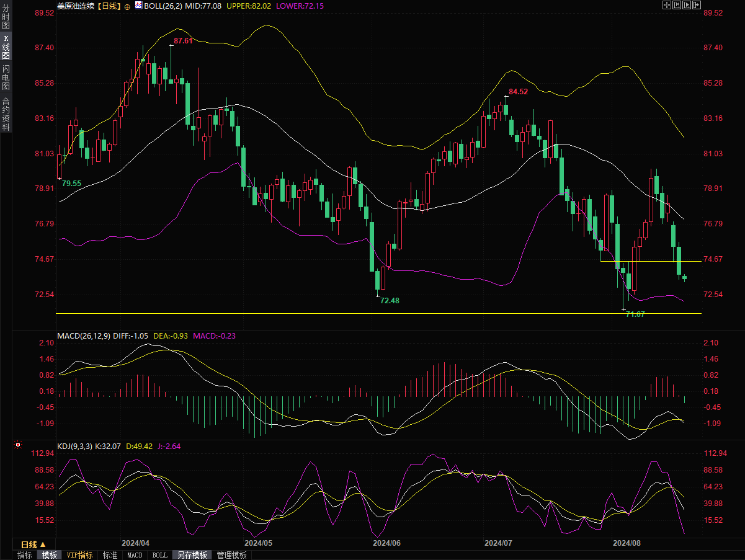Switch to the K线图 side tab
The height and width of the screenshot is (560, 745).
[6, 47]
